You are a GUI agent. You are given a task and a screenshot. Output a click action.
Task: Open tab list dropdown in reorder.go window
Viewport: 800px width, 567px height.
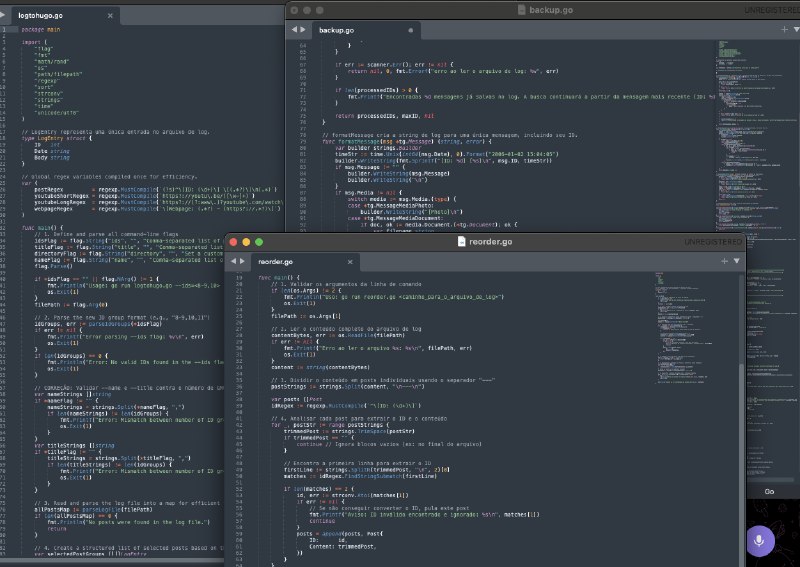point(735,260)
